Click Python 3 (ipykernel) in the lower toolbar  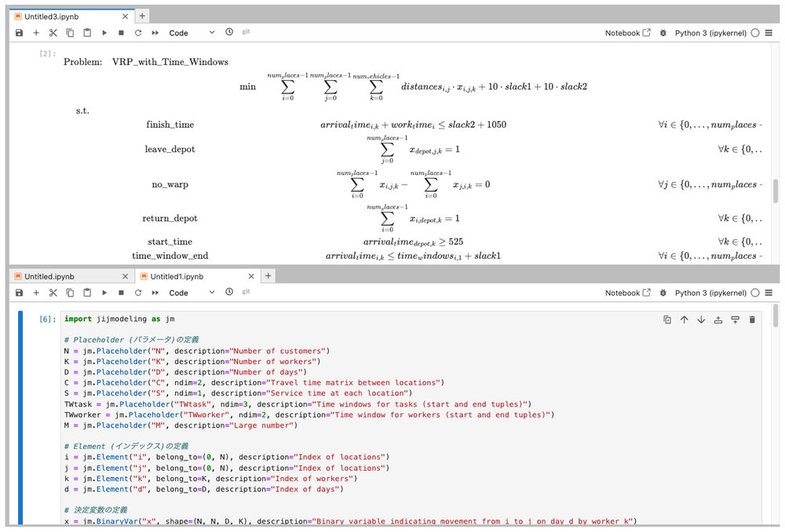(x=711, y=293)
